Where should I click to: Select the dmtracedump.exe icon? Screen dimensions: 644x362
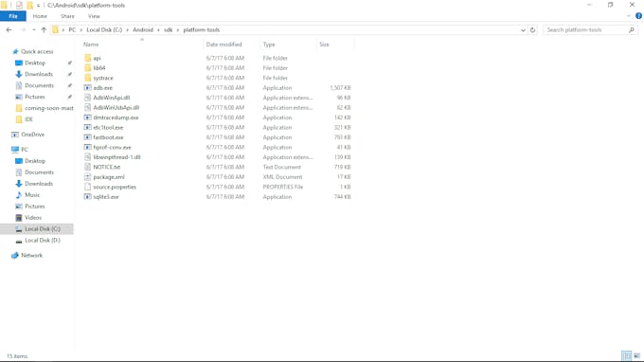(x=87, y=118)
